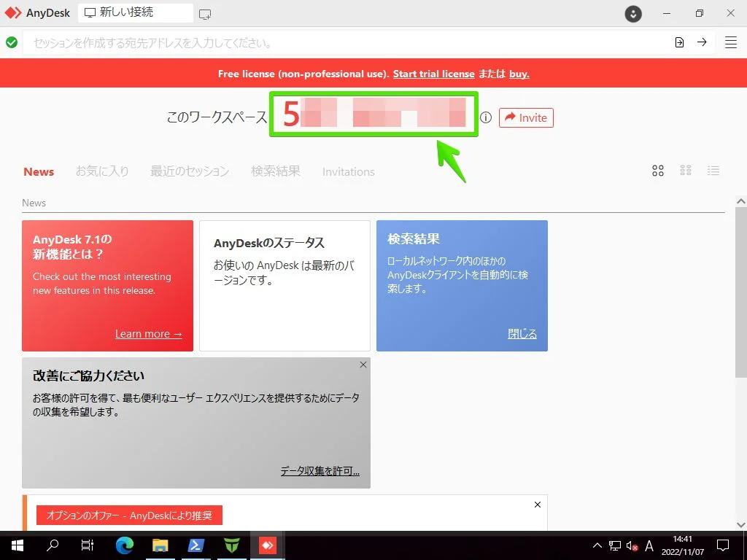Open clock showing 14:41
747x560 pixels.
(682, 545)
